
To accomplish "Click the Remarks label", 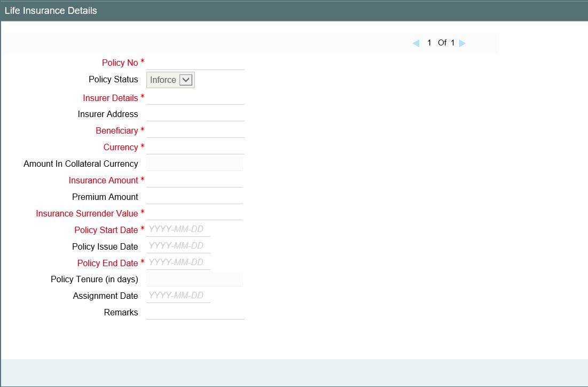I will coord(121,312).
